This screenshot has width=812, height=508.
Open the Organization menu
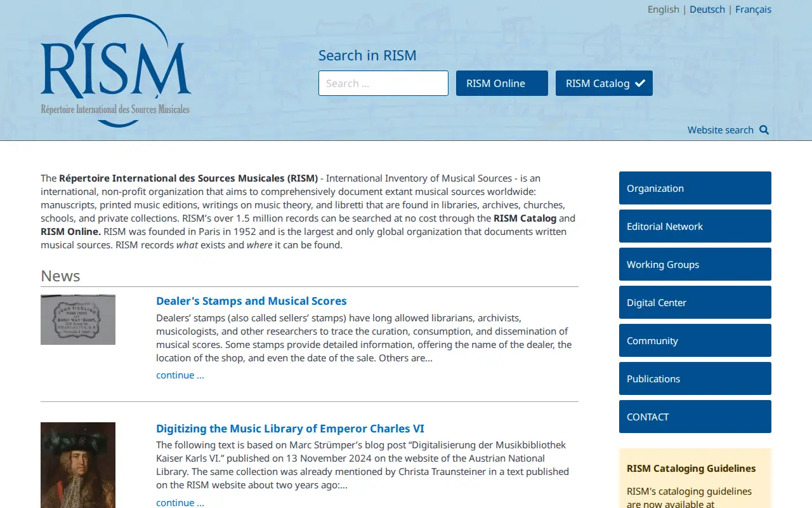(x=695, y=188)
